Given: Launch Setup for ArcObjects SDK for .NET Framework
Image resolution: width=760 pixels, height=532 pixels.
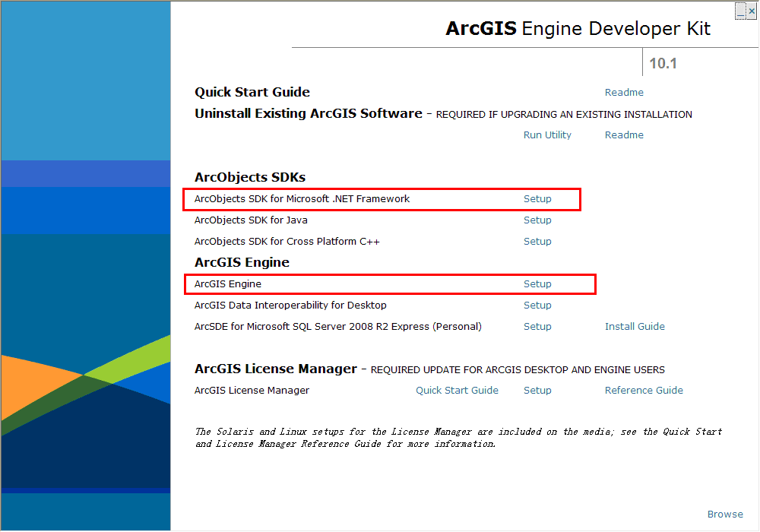Looking at the screenshot, I should coord(537,198).
